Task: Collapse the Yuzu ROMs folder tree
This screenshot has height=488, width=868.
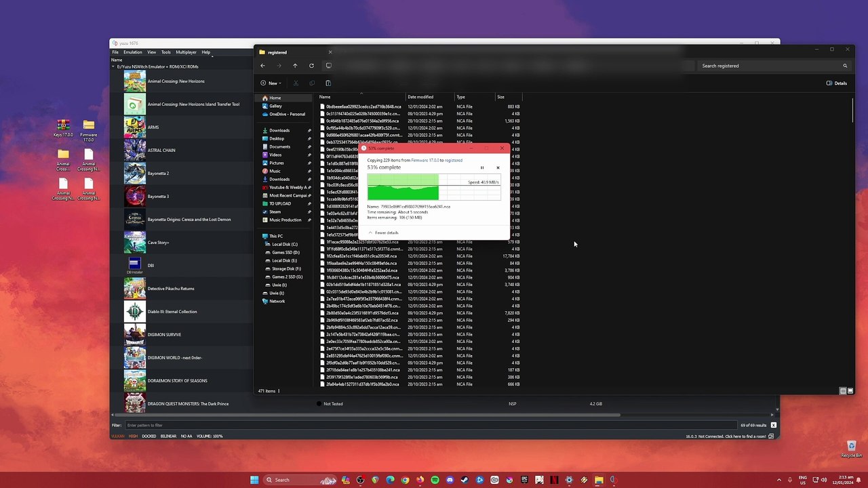Action: coord(113,67)
